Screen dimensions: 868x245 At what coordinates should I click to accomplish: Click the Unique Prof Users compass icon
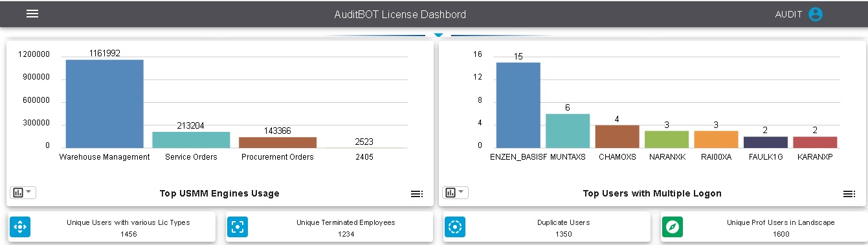tap(673, 227)
